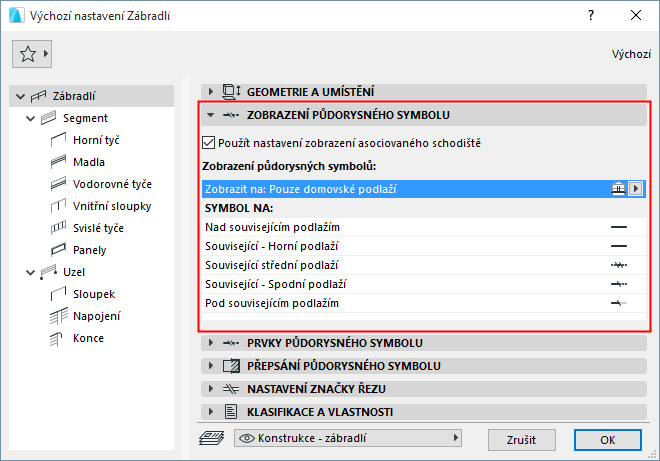Click symbol for Související střední podlaží
This screenshot has height=461, width=660.
pos(619,265)
